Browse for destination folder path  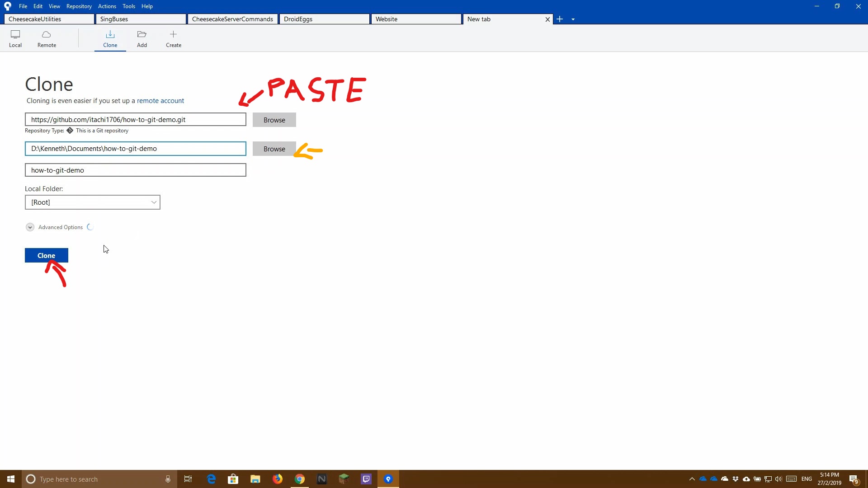tap(274, 148)
